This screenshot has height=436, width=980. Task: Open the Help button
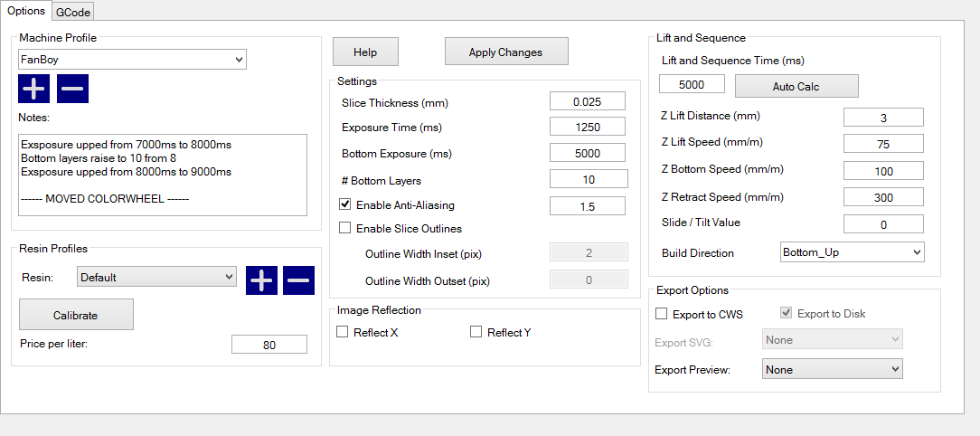[x=365, y=52]
